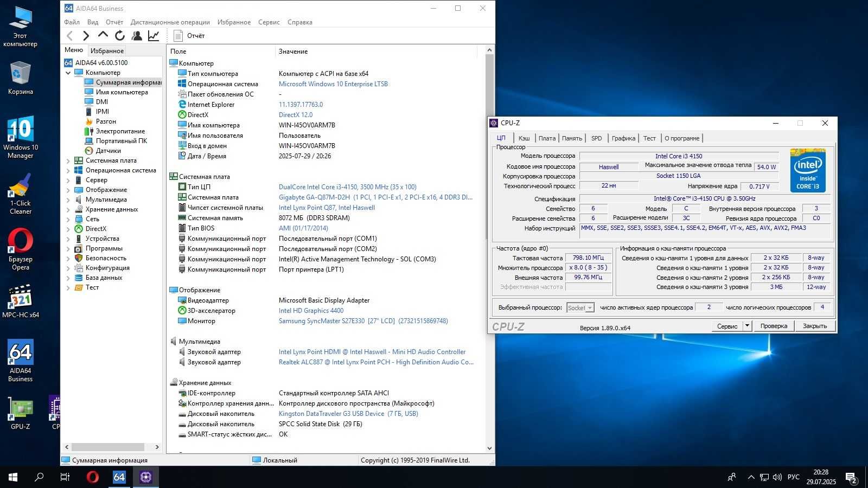Show hidden tray icons chevron
The width and height of the screenshot is (868, 488).
point(751,477)
